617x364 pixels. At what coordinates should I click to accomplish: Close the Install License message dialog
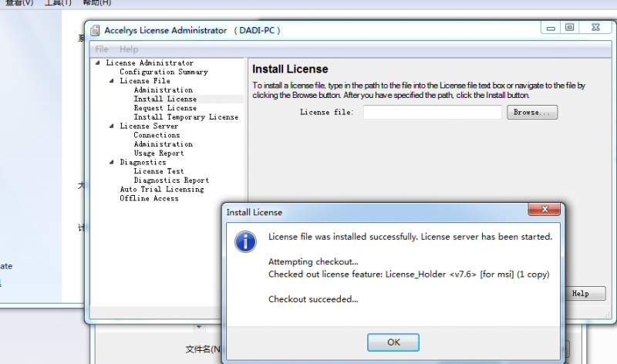pos(545,209)
